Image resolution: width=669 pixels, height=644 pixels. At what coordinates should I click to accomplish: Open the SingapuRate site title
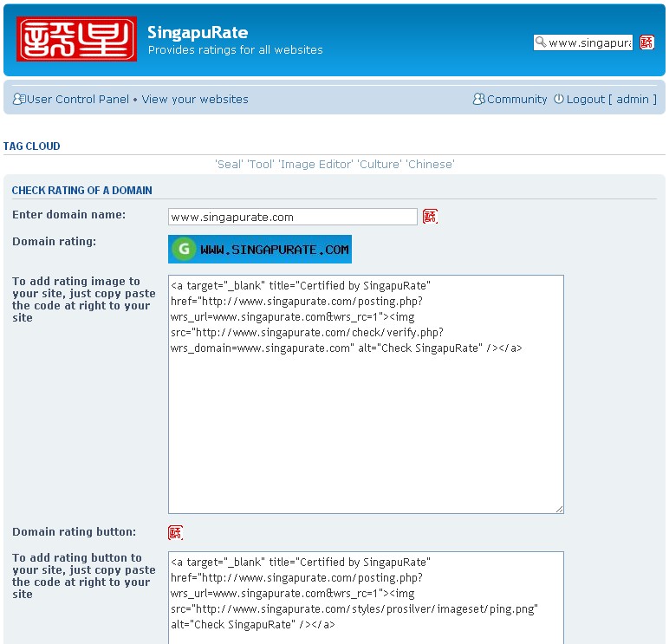click(x=198, y=32)
